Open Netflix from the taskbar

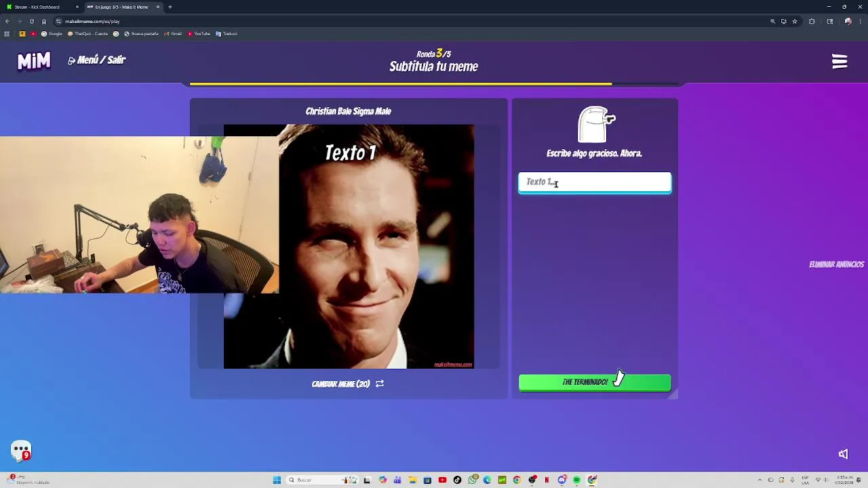[x=547, y=480]
